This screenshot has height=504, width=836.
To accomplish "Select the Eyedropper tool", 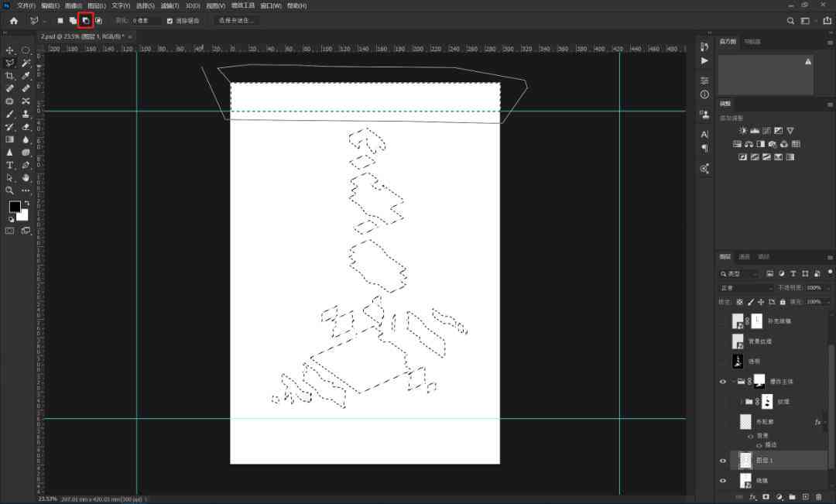I will coord(26,76).
